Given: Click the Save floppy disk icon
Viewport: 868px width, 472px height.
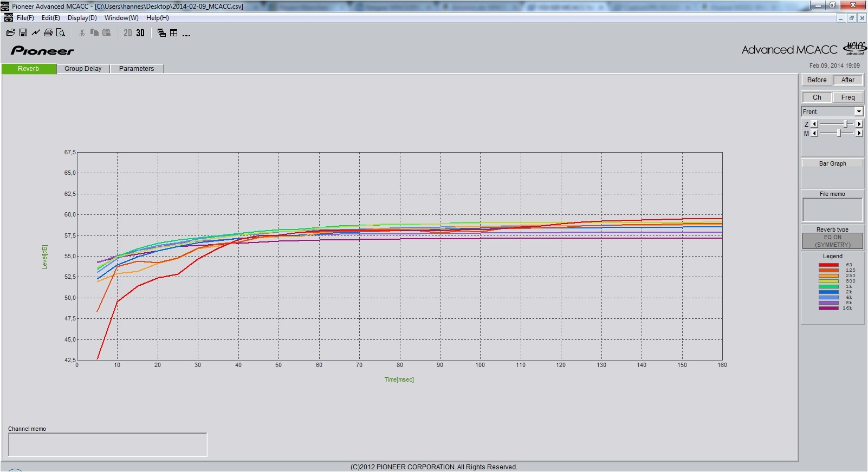Looking at the screenshot, I should (23, 33).
